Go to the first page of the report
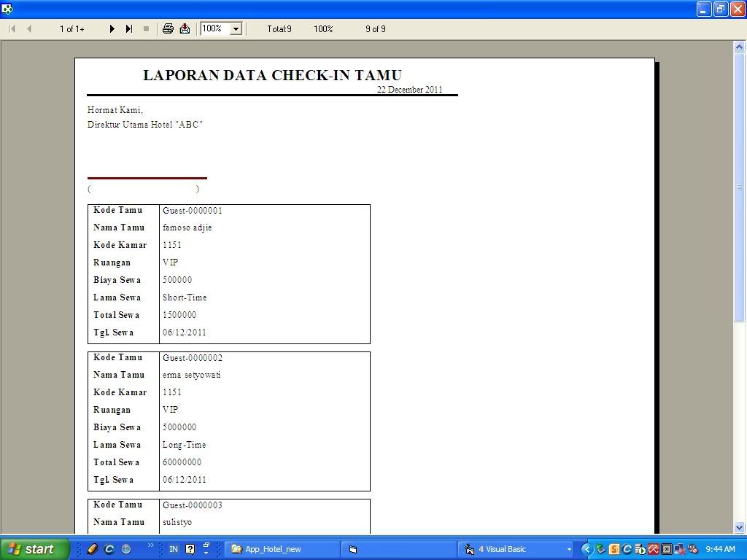Screen dimensions: 747x560 tap(13, 29)
